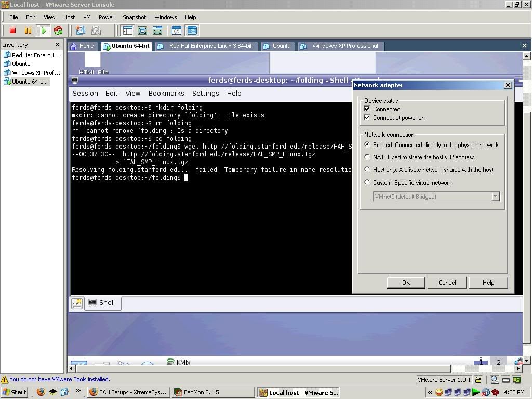
Task: Open the VMnet0 virtual network dropdown
Action: pyautogui.click(x=436, y=197)
